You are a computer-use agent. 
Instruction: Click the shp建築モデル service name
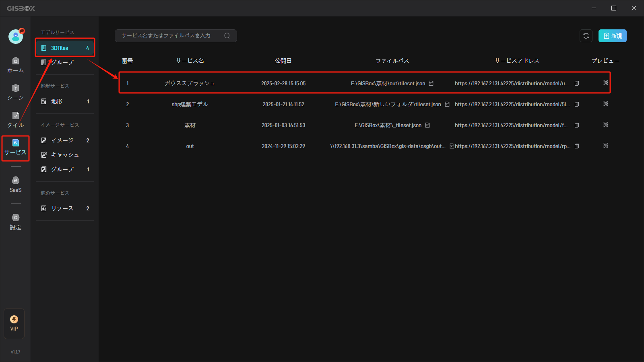click(190, 104)
